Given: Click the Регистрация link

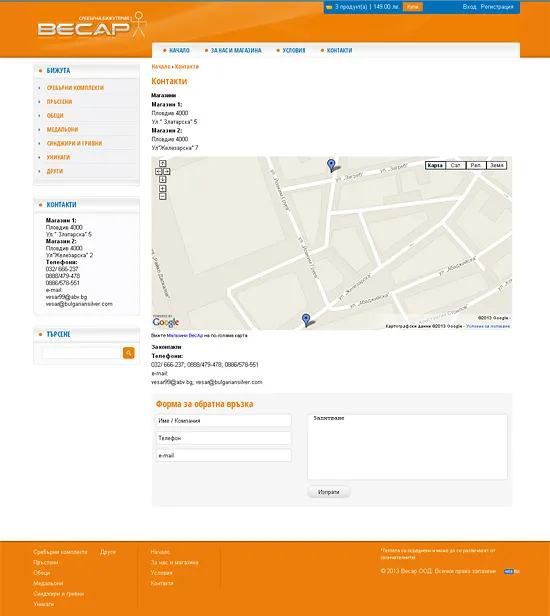Looking at the screenshot, I should pyautogui.click(x=497, y=7).
